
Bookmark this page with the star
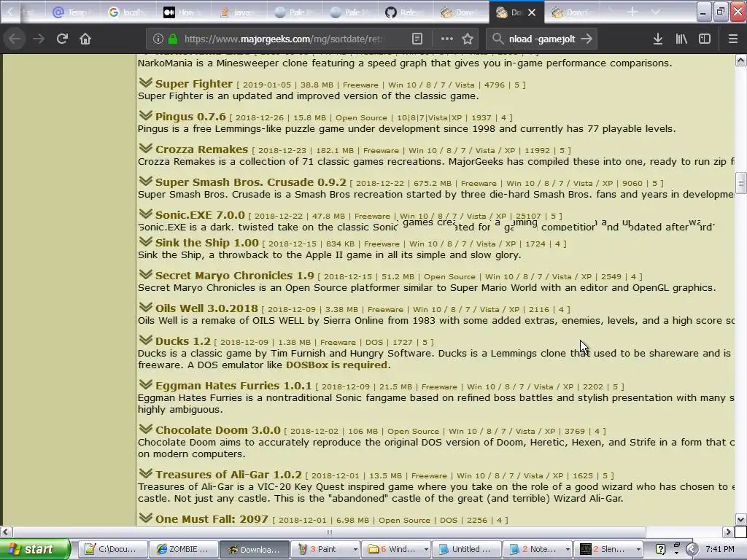pos(468,39)
